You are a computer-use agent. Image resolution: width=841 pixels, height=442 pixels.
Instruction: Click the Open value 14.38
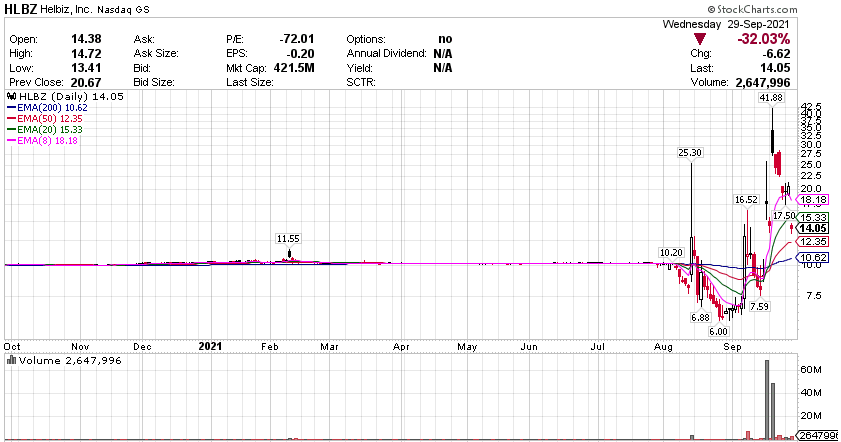(x=86, y=39)
